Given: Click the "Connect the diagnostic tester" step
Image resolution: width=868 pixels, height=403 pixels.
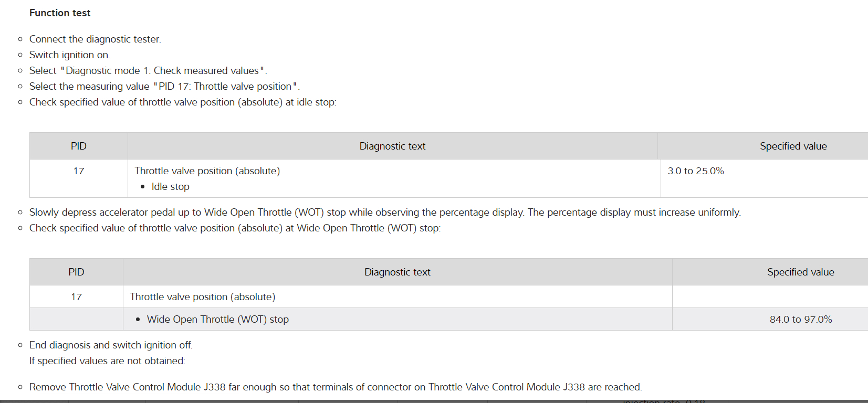Looking at the screenshot, I should (95, 39).
